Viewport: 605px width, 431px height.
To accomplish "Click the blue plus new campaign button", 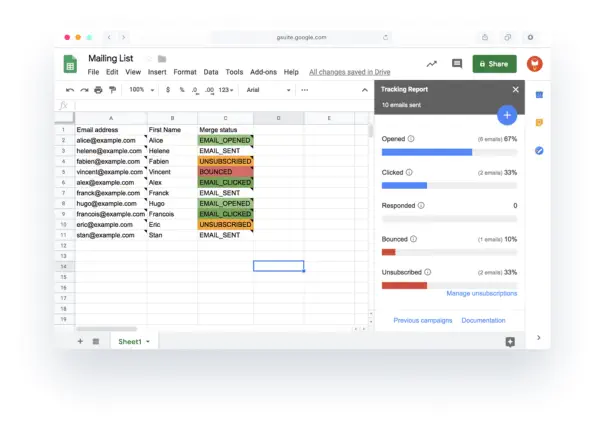I will pos(506,115).
